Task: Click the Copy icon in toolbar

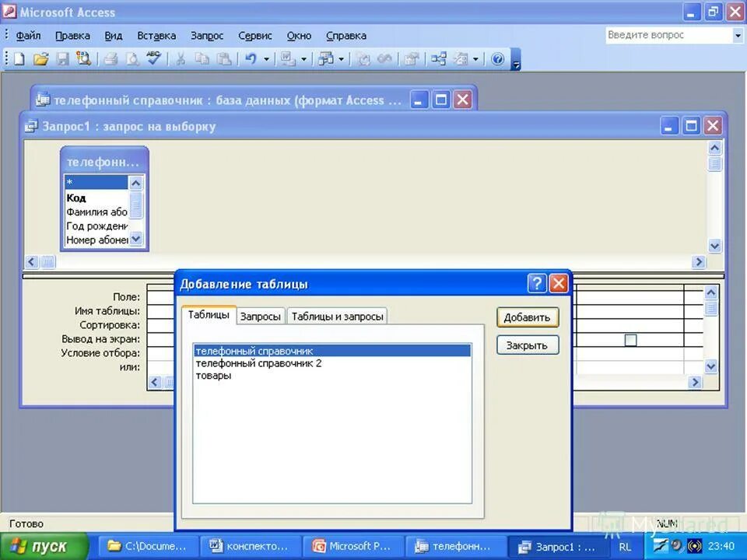Action: 202,59
